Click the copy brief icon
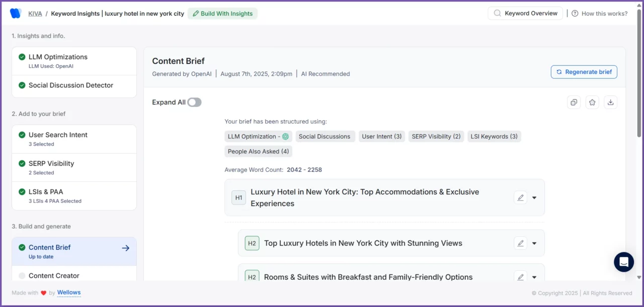 point(574,102)
